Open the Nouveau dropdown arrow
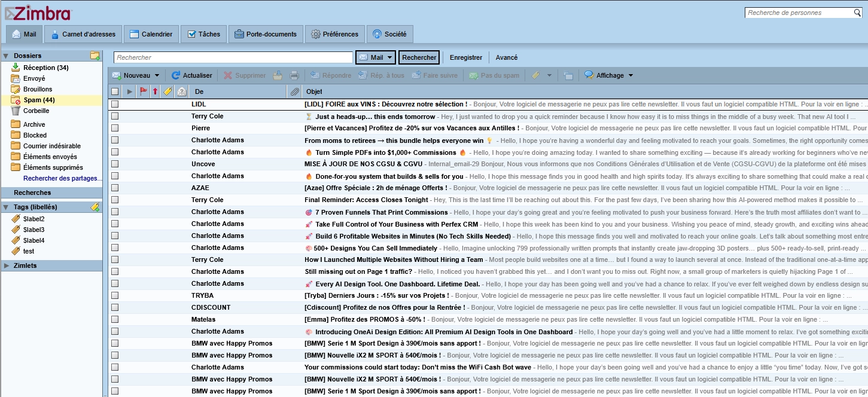 click(x=157, y=75)
